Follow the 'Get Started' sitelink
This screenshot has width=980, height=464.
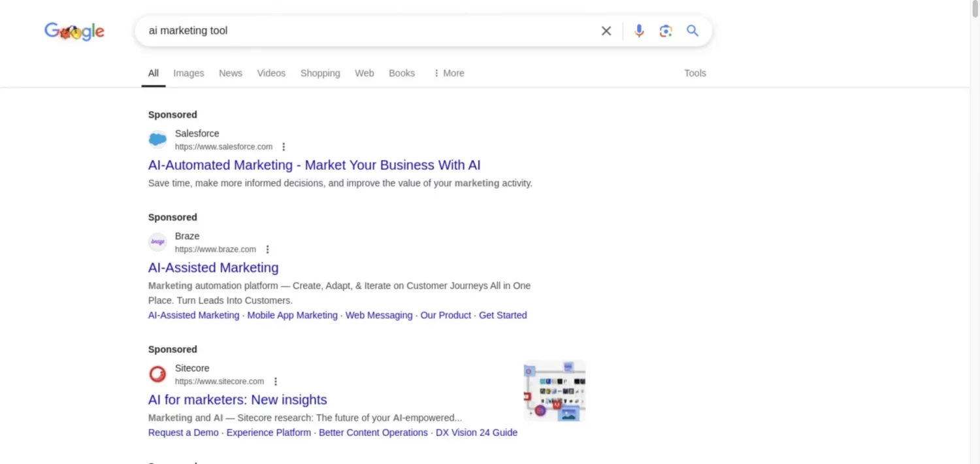point(503,315)
